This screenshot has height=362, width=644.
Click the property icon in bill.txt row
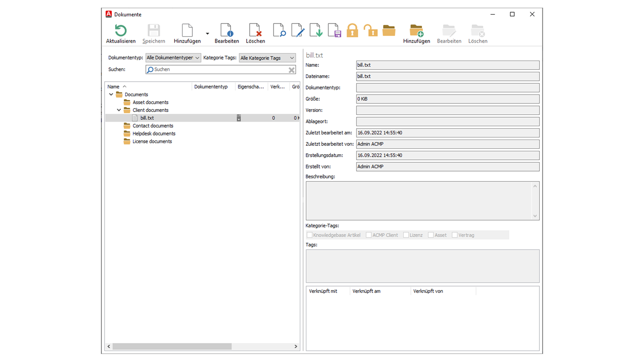[x=239, y=118]
